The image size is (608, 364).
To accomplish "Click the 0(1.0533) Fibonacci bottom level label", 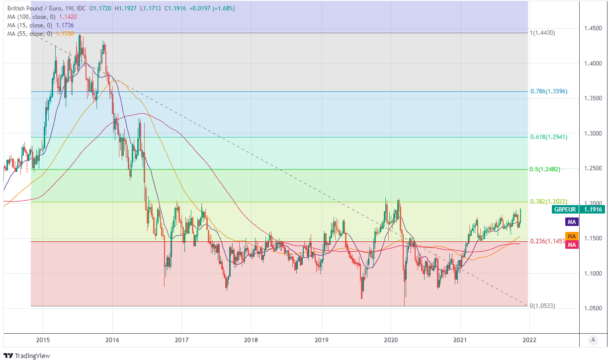I will [x=542, y=306].
